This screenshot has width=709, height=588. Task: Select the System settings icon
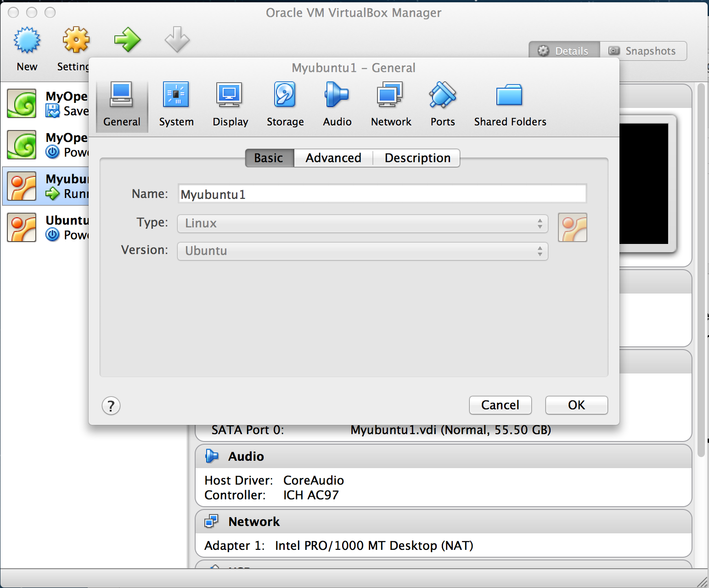(x=176, y=103)
